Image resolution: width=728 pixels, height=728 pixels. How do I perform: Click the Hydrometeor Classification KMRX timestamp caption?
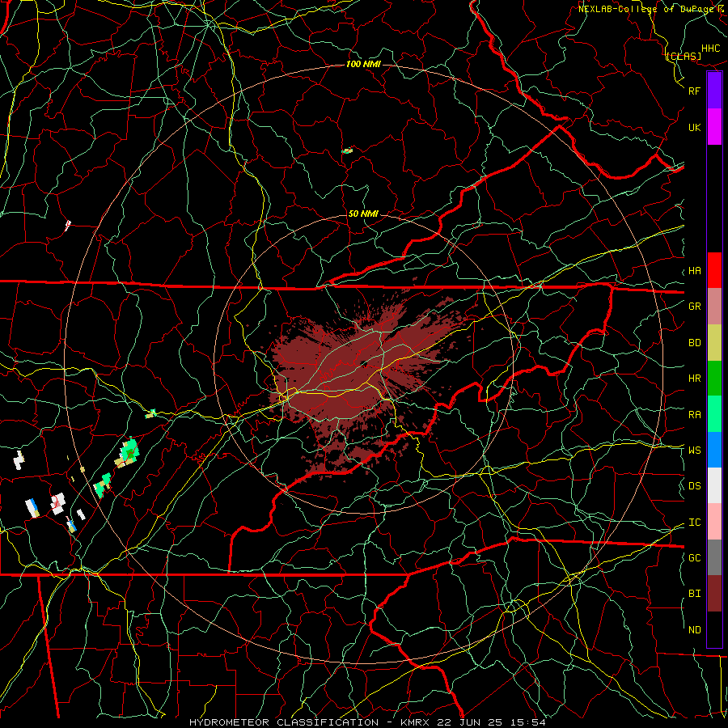(367, 722)
